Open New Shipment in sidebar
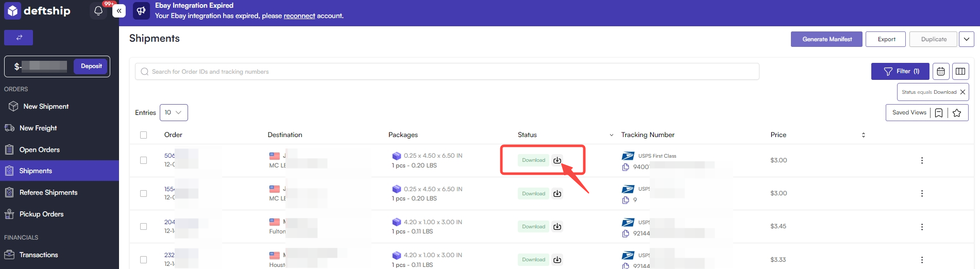The image size is (980, 269). [46, 106]
